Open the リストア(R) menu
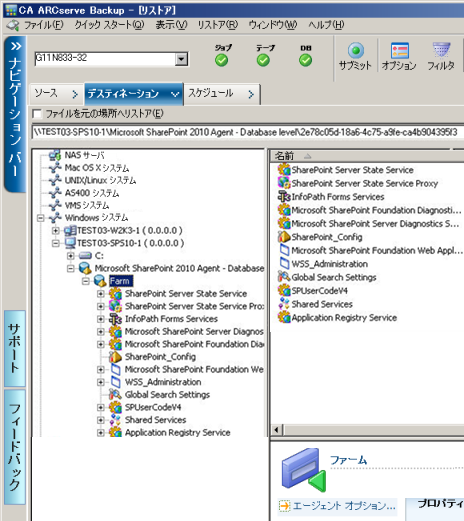This screenshot has width=464, height=521. tap(218, 25)
